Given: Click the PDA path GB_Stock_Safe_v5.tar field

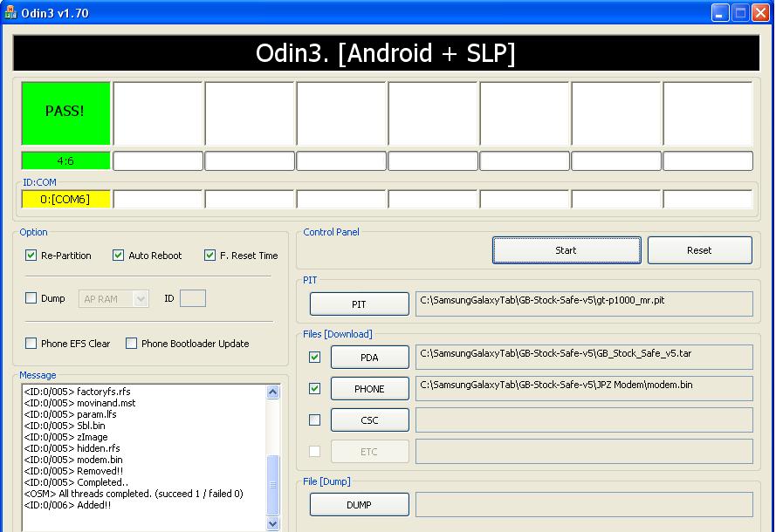Looking at the screenshot, I should pyautogui.click(x=584, y=357).
